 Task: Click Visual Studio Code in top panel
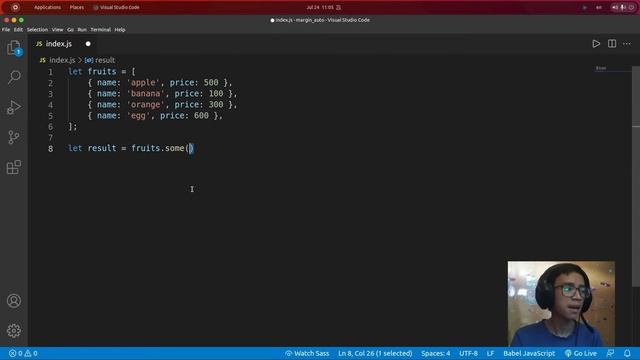tap(116, 7)
